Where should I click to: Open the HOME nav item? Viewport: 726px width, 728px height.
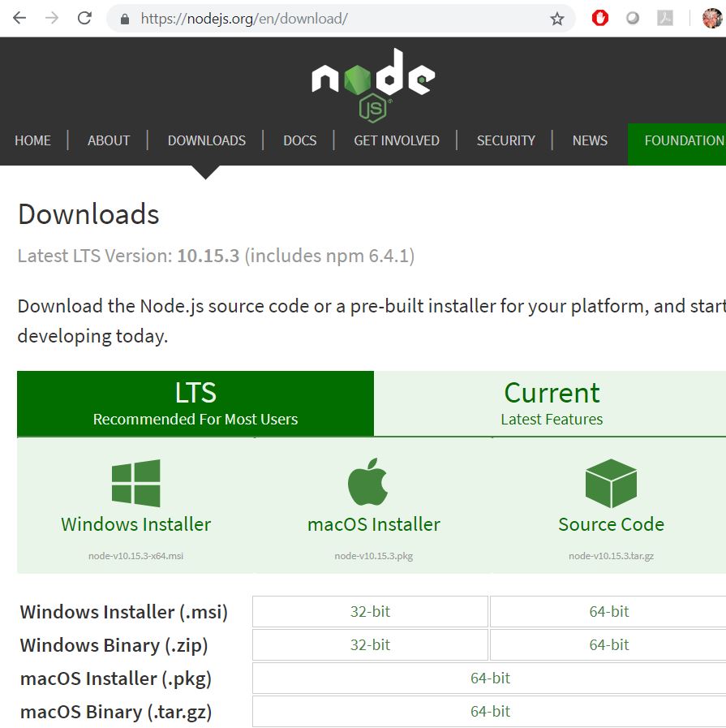(32, 140)
